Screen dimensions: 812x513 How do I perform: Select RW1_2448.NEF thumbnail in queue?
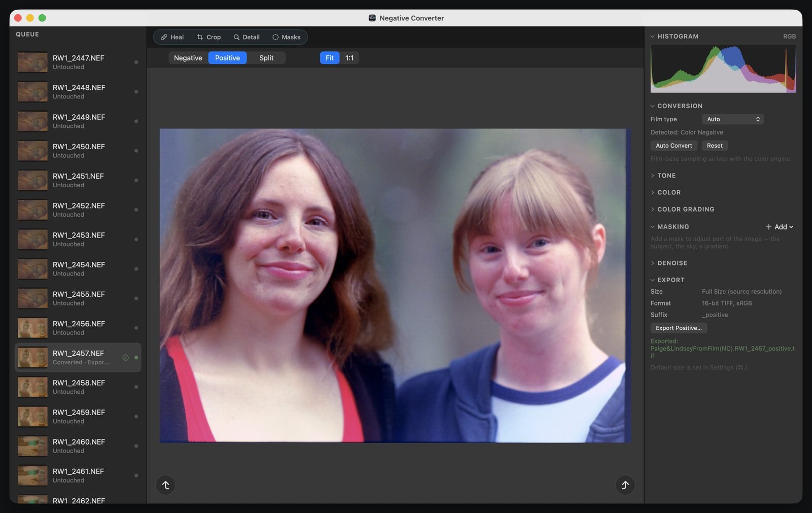[32, 92]
